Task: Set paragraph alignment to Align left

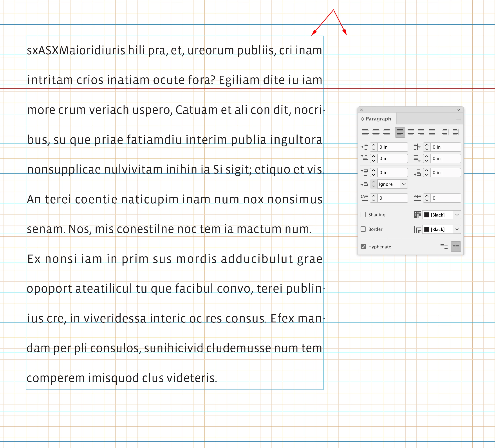Action: tap(365, 132)
